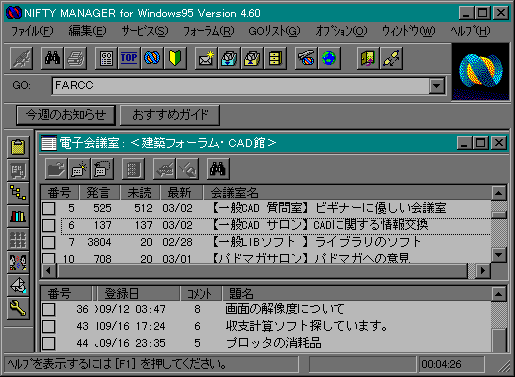This screenshot has height=377, width=515.
Task: Click the airplane toolbar icon
Action: (306, 58)
